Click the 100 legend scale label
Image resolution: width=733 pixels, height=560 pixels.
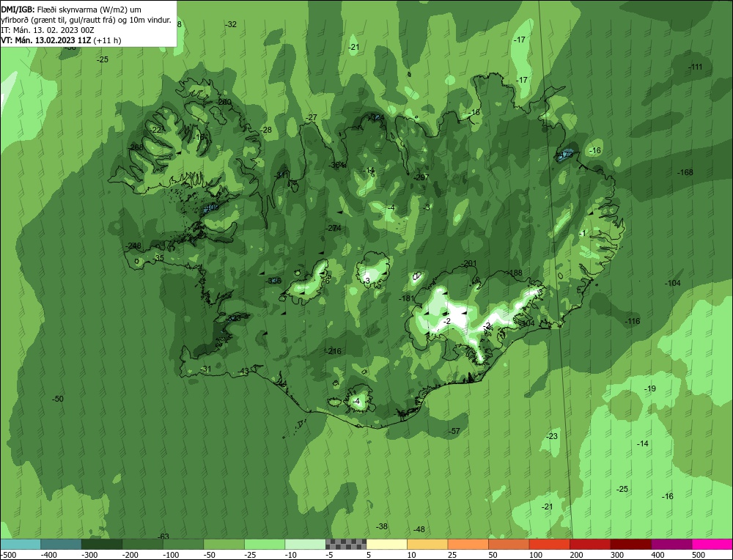[x=536, y=555]
